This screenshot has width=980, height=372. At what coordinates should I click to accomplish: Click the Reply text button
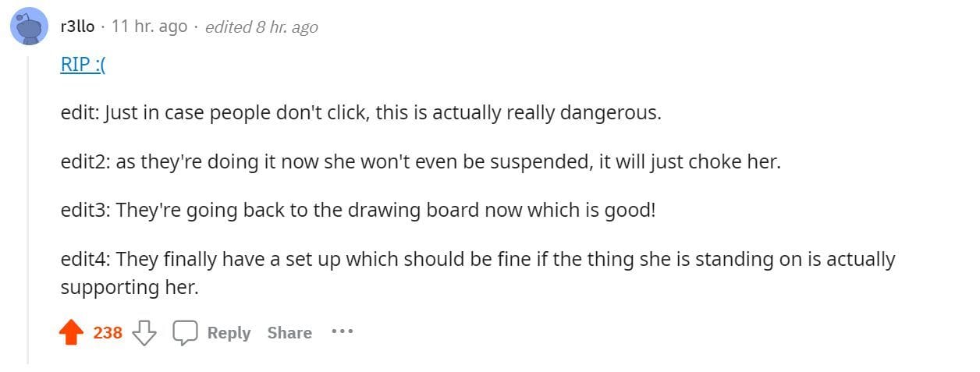[x=229, y=333]
